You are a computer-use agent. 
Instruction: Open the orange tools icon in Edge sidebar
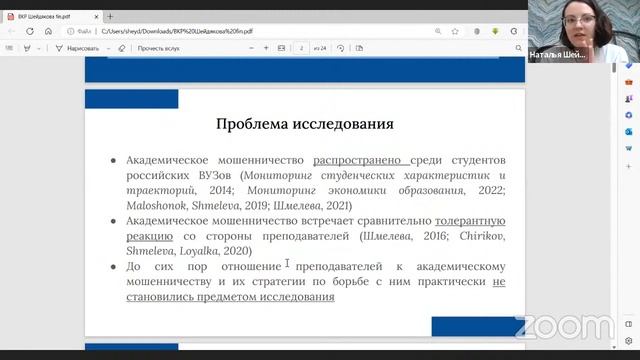click(629, 82)
